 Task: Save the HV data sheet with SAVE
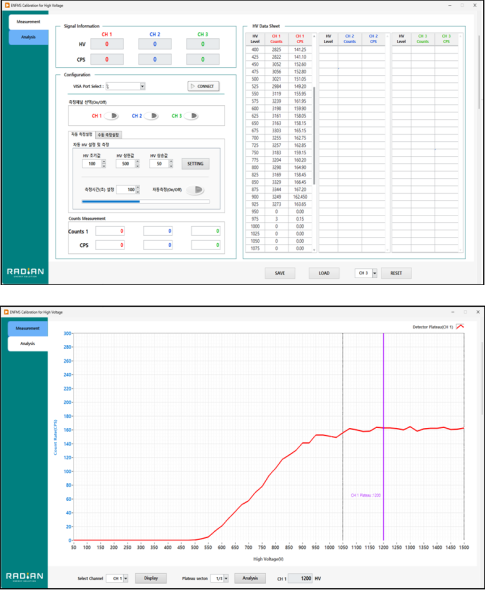coord(280,273)
